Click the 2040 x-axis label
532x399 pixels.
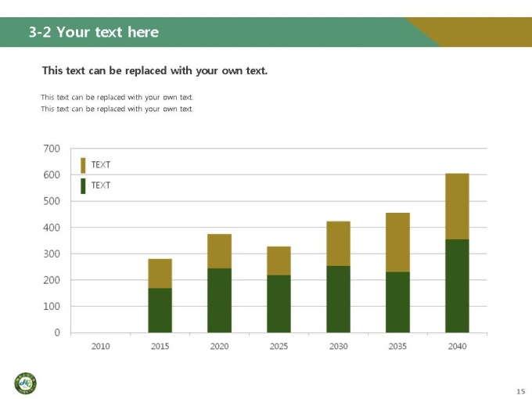coord(458,347)
